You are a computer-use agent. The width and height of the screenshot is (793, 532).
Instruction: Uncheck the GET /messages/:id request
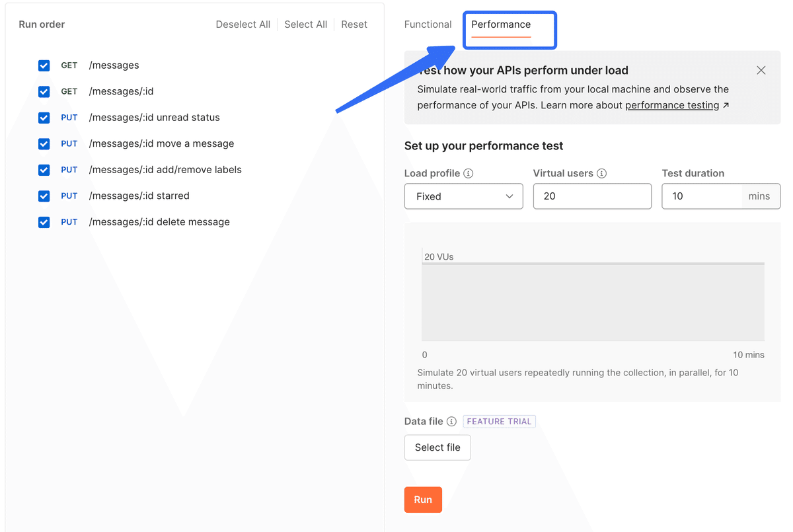point(44,91)
